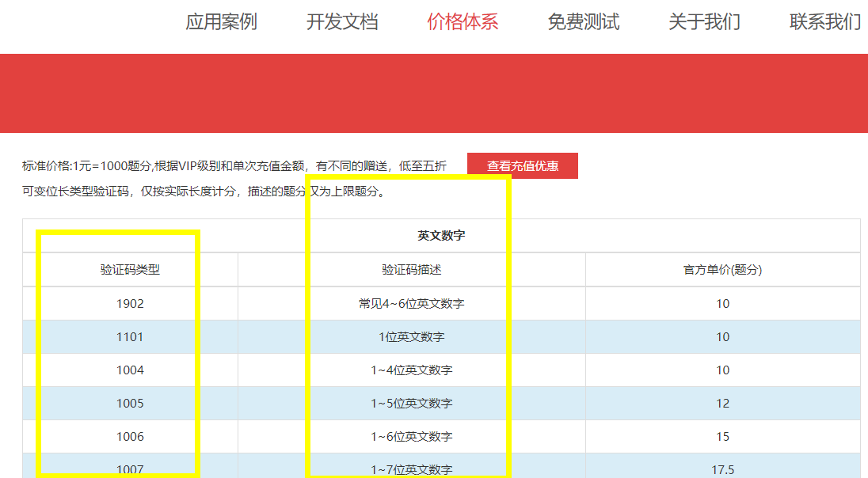Click the 1位英文数字 description cell
868x478 pixels.
[x=412, y=337]
